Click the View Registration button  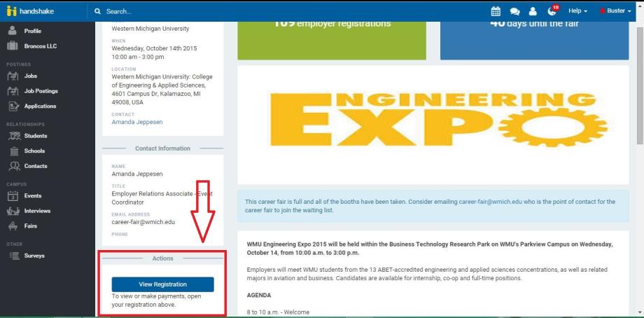pyautogui.click(x=162, y=284)
